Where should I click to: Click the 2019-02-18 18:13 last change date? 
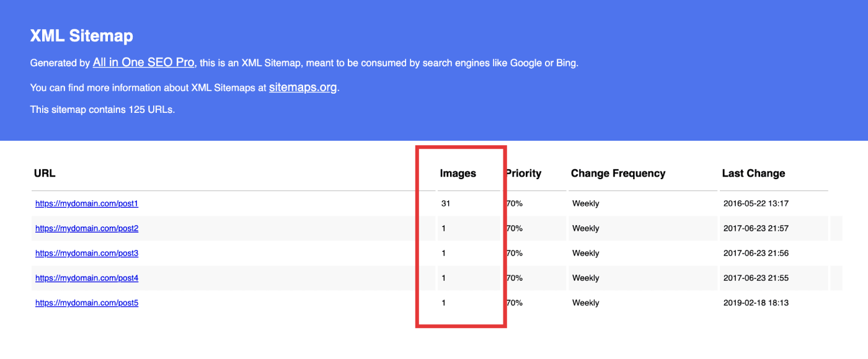coord(756,303)
